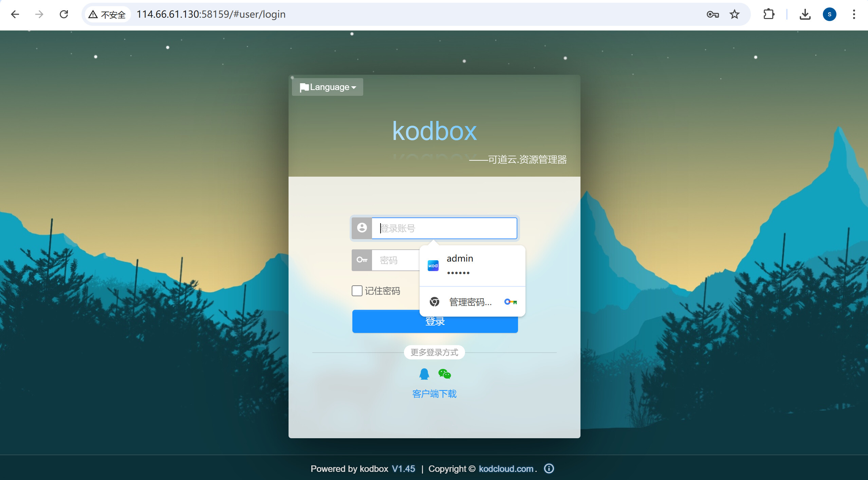Image resolution: width=868 pixels, height=480 pixels.
Task: Click the password key icon in address bar
Action: pyautogui.click(x=713, y=14)
